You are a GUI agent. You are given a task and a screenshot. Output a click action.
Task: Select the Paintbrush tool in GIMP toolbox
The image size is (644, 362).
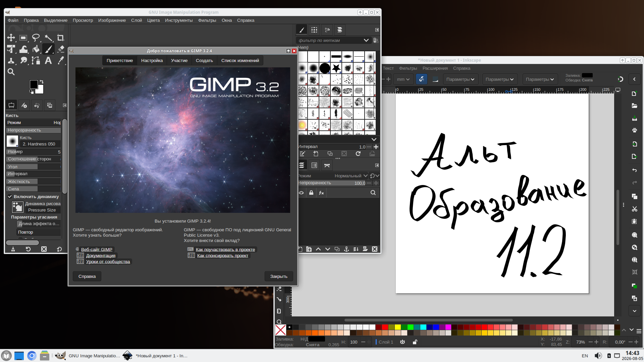pos(48,49)
